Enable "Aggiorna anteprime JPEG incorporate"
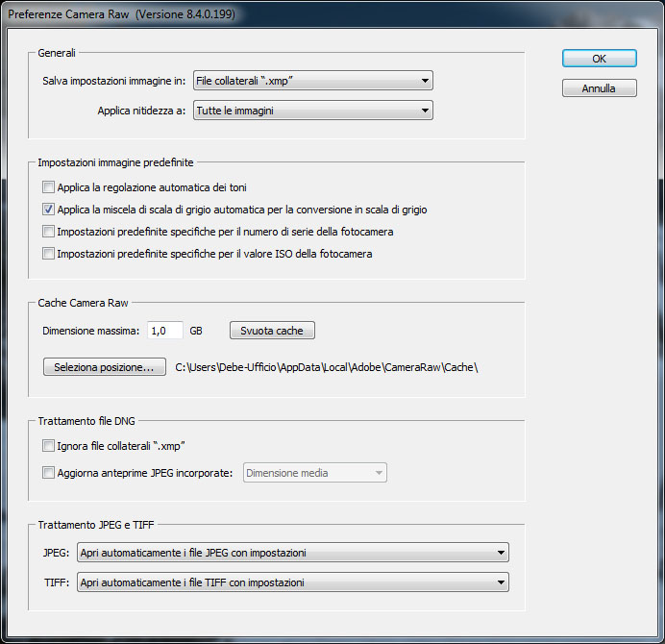Image resolution: width=665 pixels, height=644 pixels. [x=49, y=473]
